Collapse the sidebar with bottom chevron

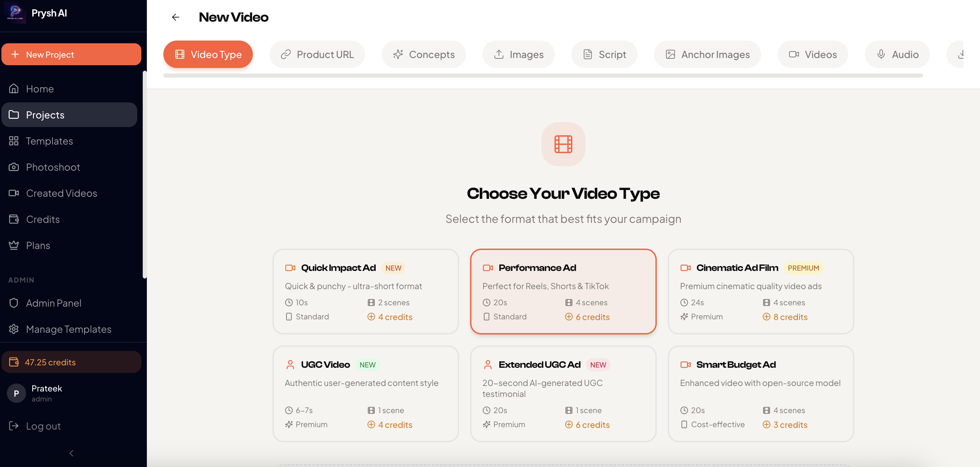click(71, 453)
